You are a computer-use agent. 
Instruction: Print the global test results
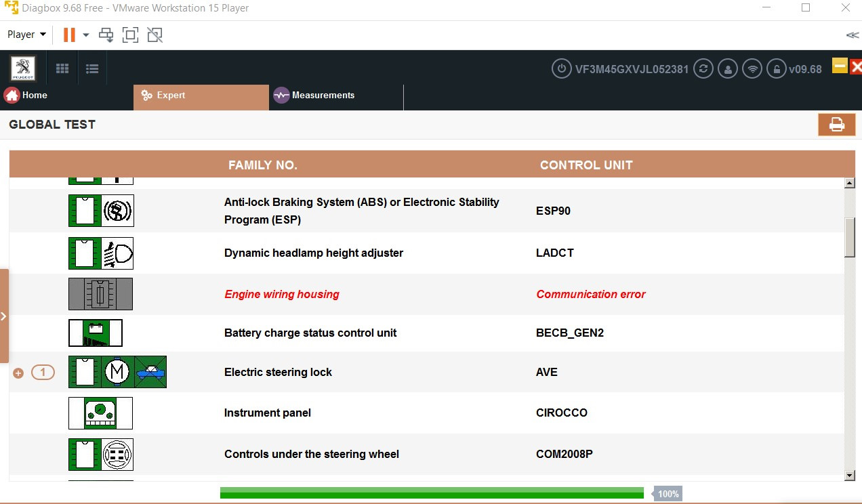(836, 125)
